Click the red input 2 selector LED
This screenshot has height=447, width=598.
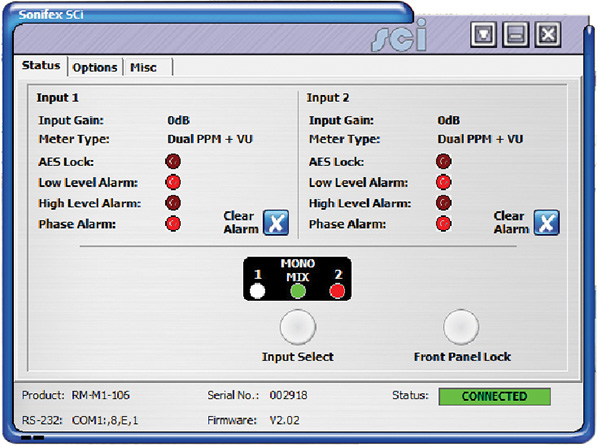(337, 291)
